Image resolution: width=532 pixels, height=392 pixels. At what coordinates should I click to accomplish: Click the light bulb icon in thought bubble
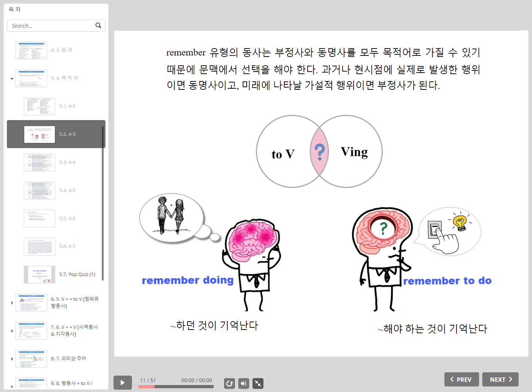coord(460,223)
